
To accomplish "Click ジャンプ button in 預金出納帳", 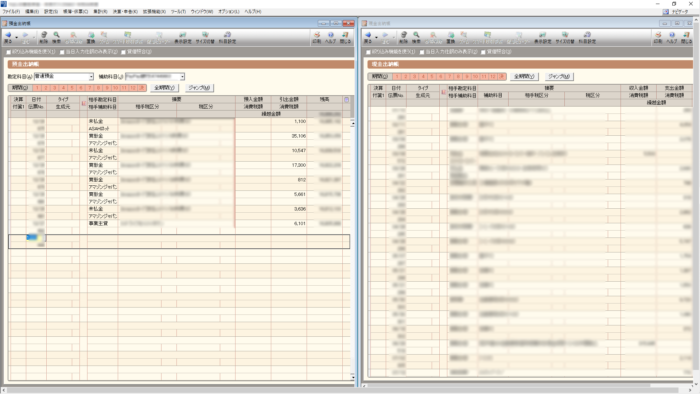I will pos(199,88).
